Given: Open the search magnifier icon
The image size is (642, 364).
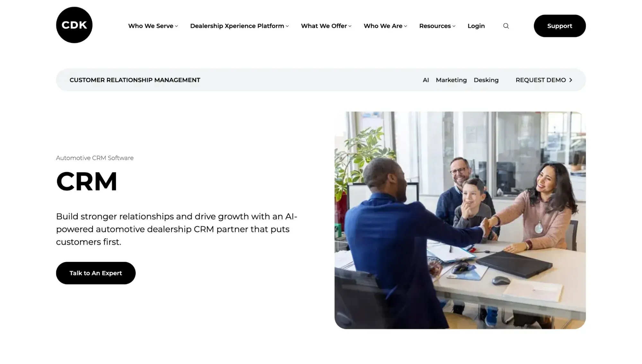Looking at the screenshot, I should coord(506,26).
